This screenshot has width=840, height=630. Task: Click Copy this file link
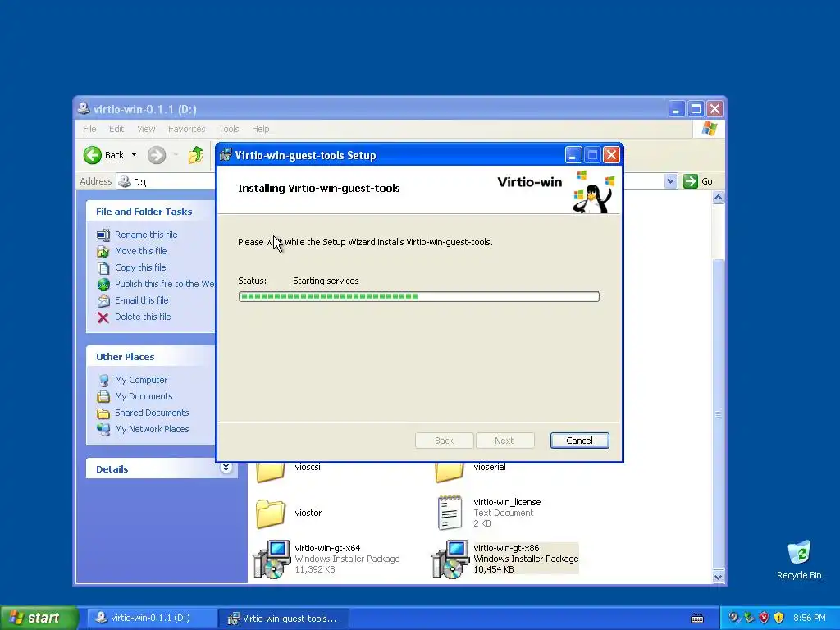140,267
